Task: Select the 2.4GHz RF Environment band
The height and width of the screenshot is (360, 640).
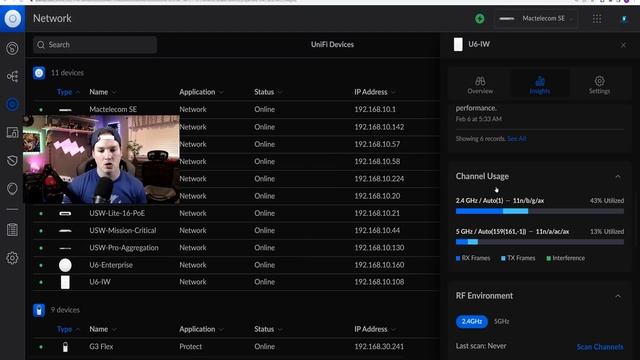Action: (x=471, y=322)
